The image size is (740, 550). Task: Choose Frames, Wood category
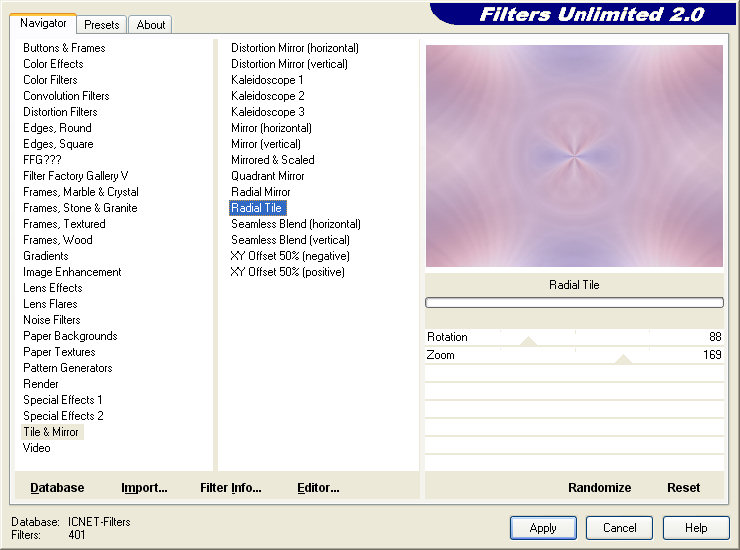58,240
